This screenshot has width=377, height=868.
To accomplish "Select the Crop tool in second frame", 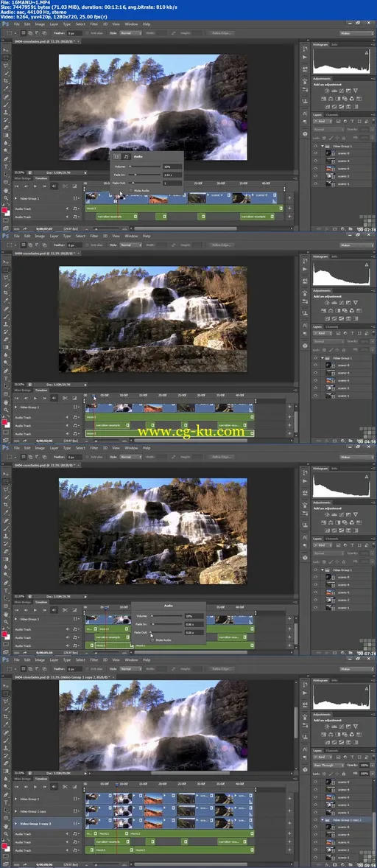I will 6,291.
